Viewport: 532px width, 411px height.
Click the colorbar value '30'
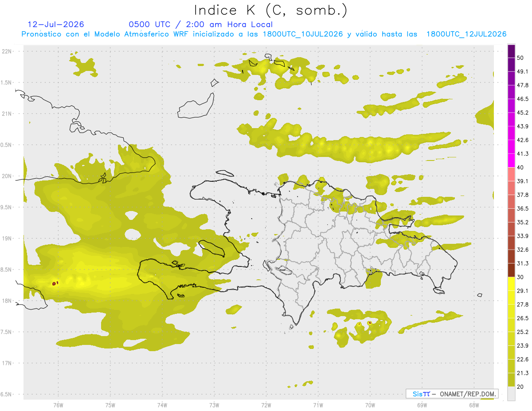(521, 277)
